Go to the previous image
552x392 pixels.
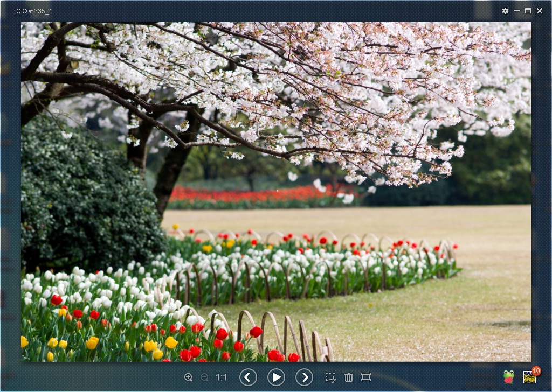248,377
